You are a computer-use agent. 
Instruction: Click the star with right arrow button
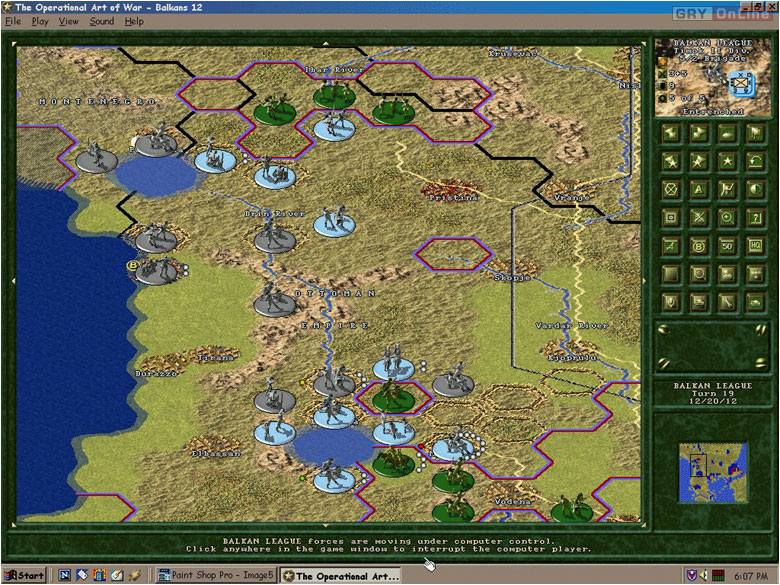[x=699, y=161]
